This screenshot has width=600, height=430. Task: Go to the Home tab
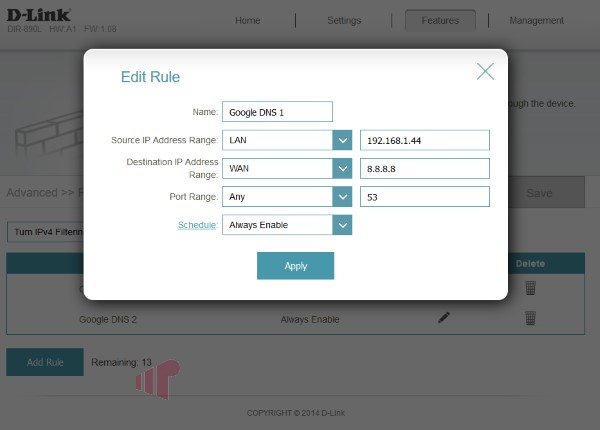248,21
